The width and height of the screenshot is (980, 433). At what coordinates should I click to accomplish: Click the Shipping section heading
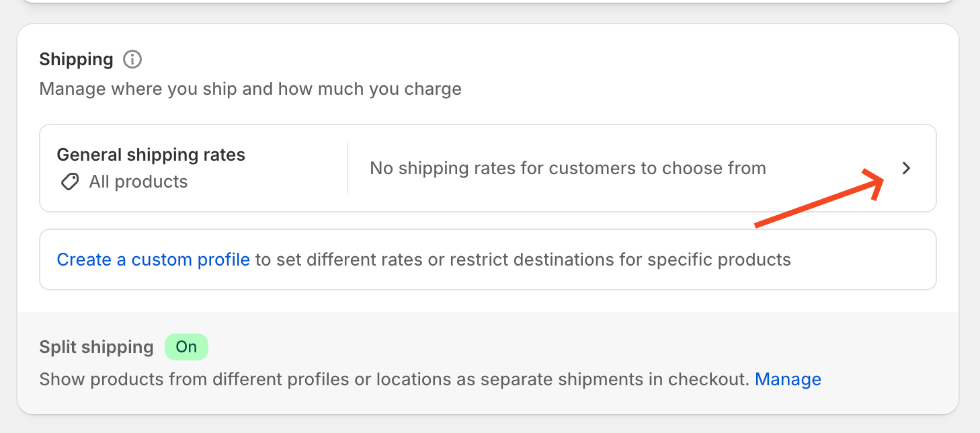click(76, 59)
